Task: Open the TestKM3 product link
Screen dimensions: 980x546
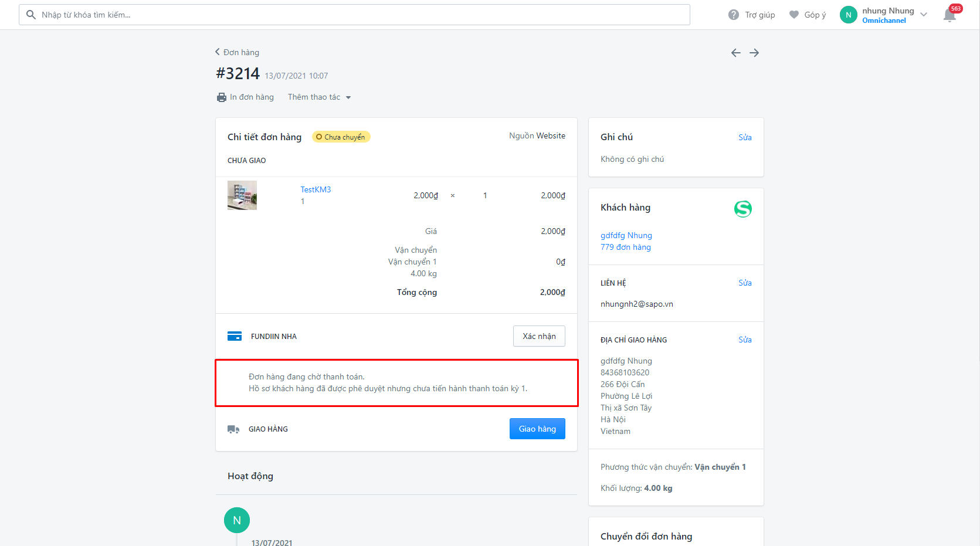Action: tap(316, 189)
